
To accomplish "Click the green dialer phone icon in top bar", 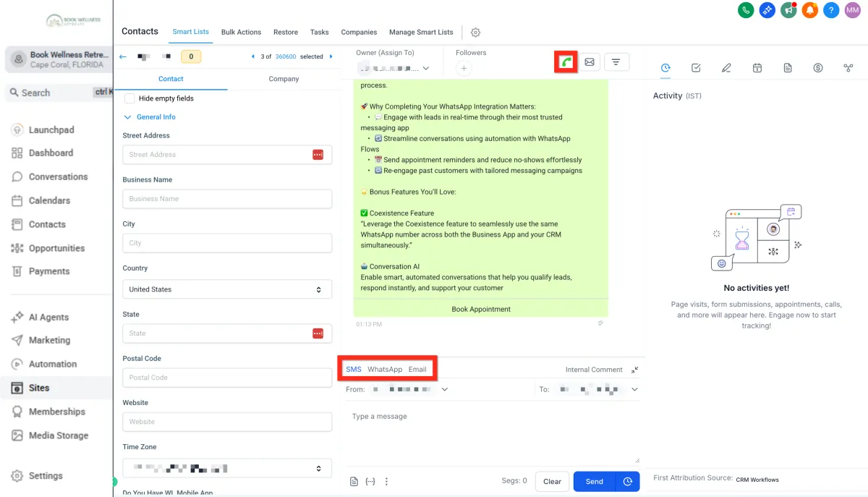I will (x=746, y=10).
